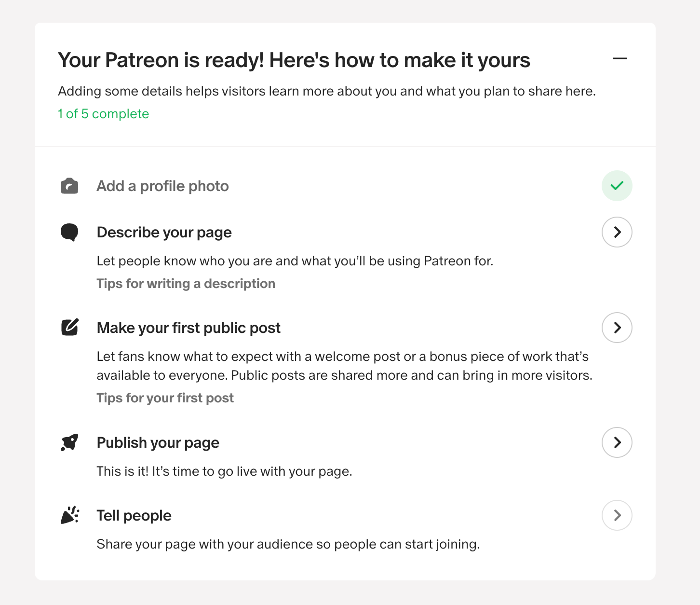The image size is (700, 605).
Task: Collapse the checklist card with the dash
Action: (620, 58)
